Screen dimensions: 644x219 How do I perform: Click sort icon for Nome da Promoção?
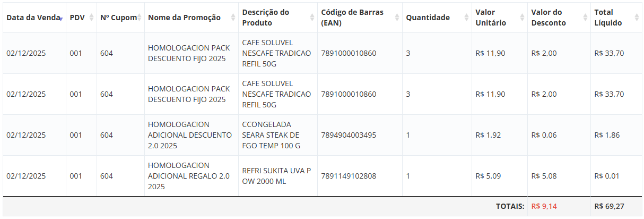[233, 18]
